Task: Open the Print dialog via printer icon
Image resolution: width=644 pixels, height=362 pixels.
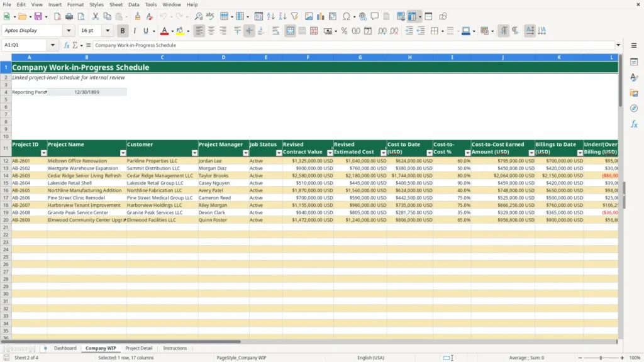Action: pyautogui.click(x=69, y=16)
